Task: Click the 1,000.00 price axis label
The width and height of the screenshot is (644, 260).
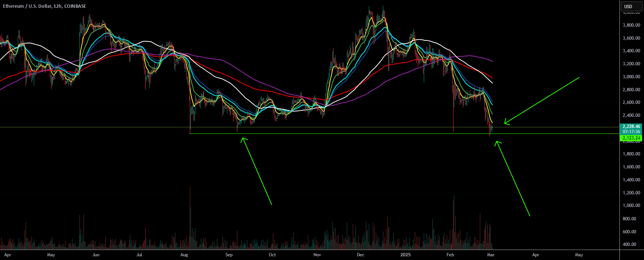Action: click(631, 205)
